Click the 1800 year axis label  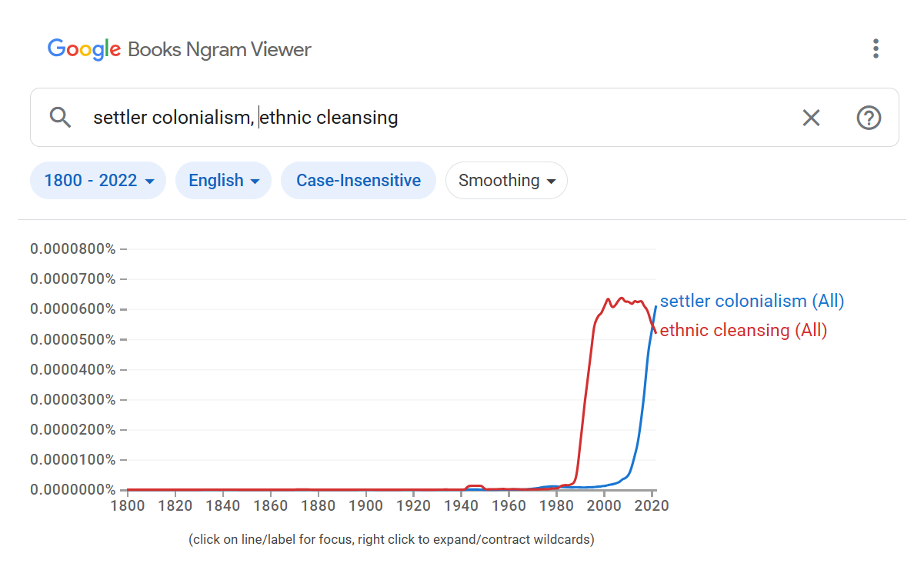click(128, 505)
